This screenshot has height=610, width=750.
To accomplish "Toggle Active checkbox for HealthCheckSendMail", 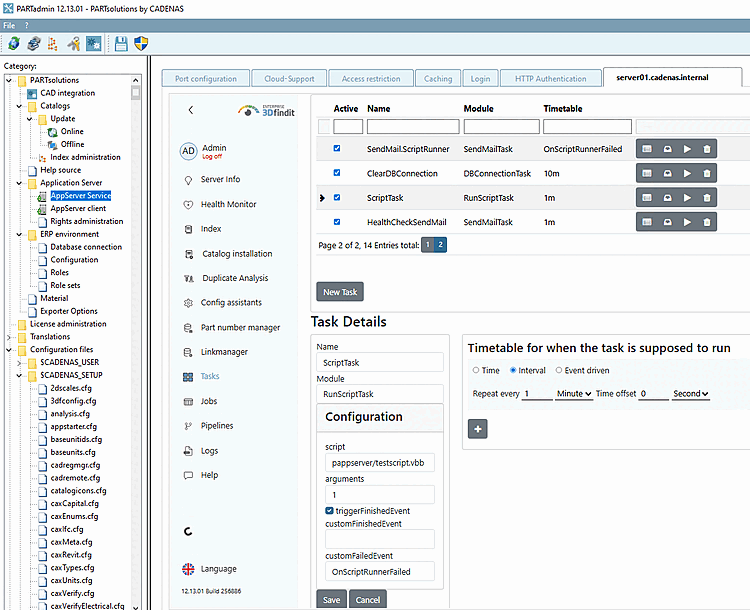I will coord(337,222).
